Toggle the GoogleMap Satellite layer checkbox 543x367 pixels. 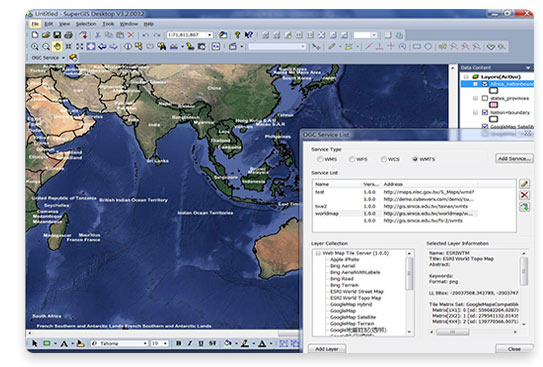tap(485, 126)
